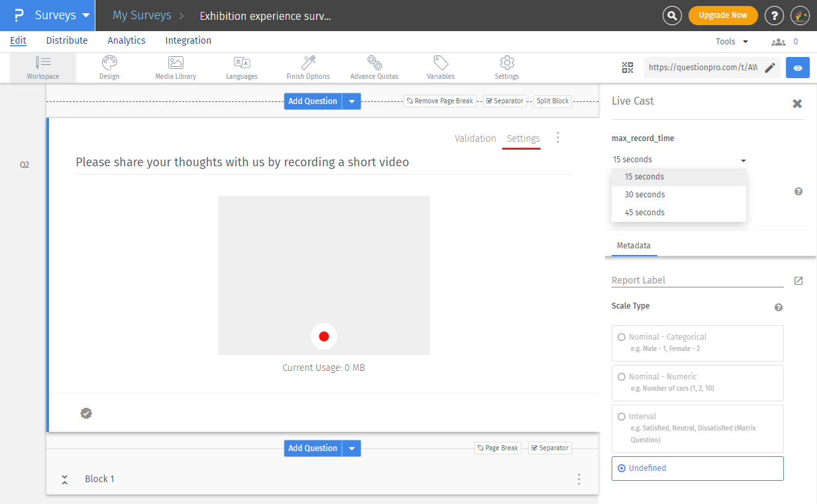Image resolution: width=817 pixels, height=504 pixels.
Task: Switch to the Workspace view
Action: pyautogui.click(x=42, y=67)
